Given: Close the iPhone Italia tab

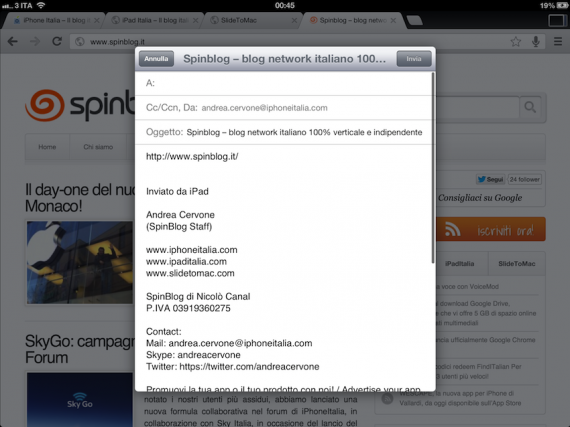Looking at the screenshot, I should point(96,21).
